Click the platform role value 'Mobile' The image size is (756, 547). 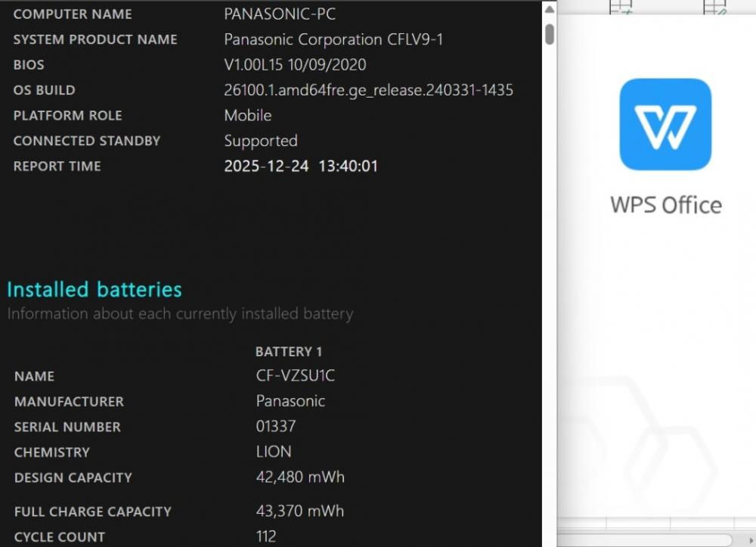[x=248, y=115]
